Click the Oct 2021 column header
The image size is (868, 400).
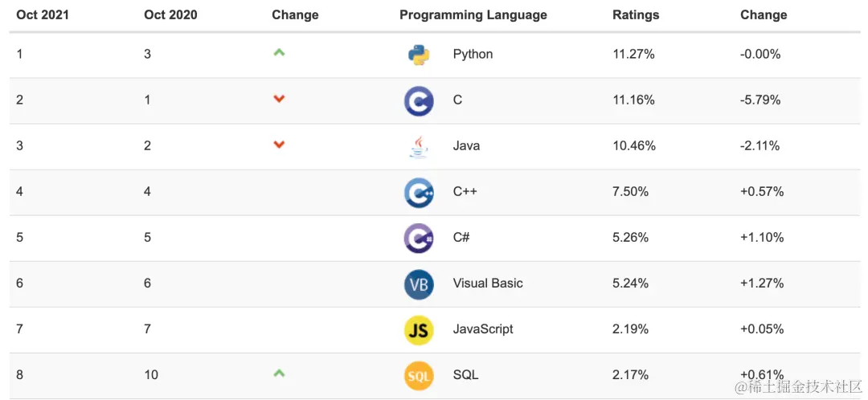[x=43, y=15]
